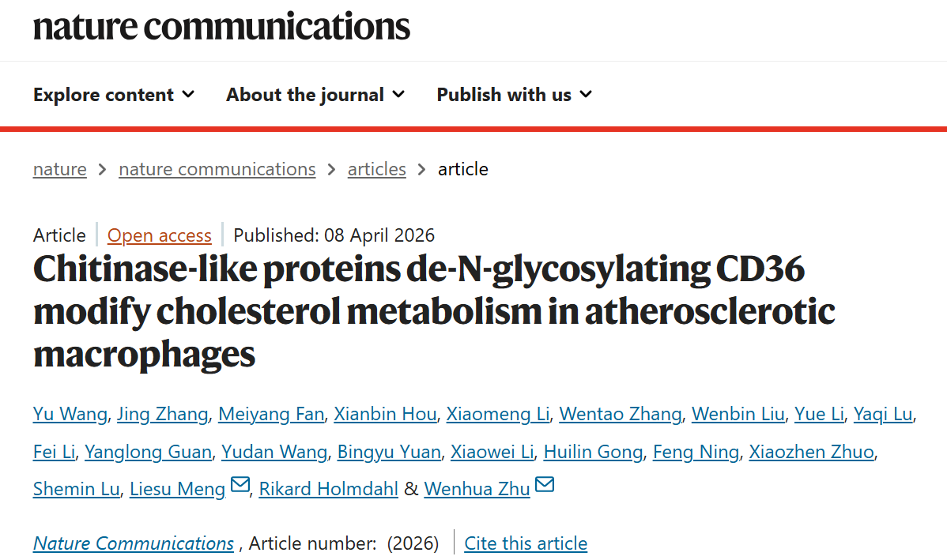
Task: Open author Wenhua Zhu details
Action: tap(477, 490)
